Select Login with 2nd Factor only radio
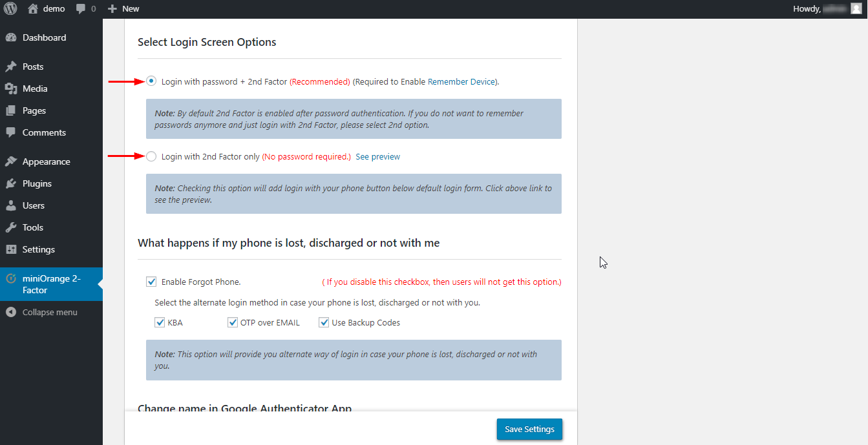Viewport: 868px width, 445px height. (151, 156)
